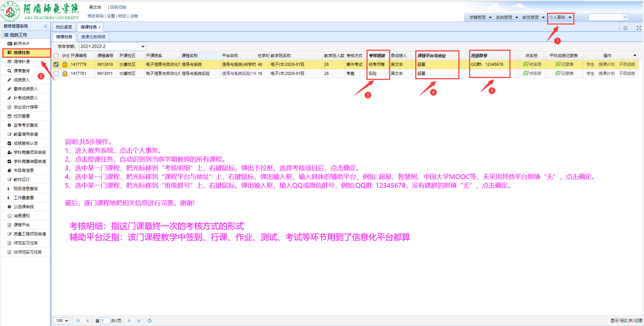Screen dimensions: 644x326
Task: Open 记录表 for course 1417779
Action: [564, 64]
